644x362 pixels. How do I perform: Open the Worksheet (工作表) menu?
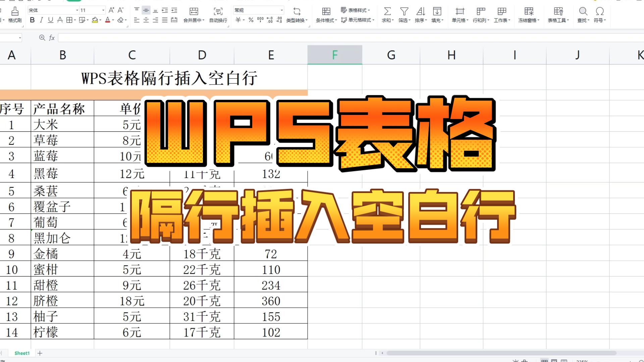(502, 15)
